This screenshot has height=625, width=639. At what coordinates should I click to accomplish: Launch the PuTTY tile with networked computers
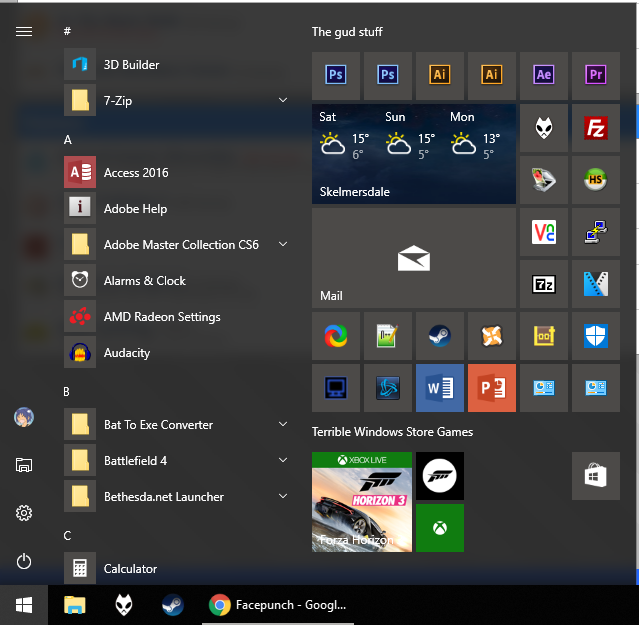[596, 232]
